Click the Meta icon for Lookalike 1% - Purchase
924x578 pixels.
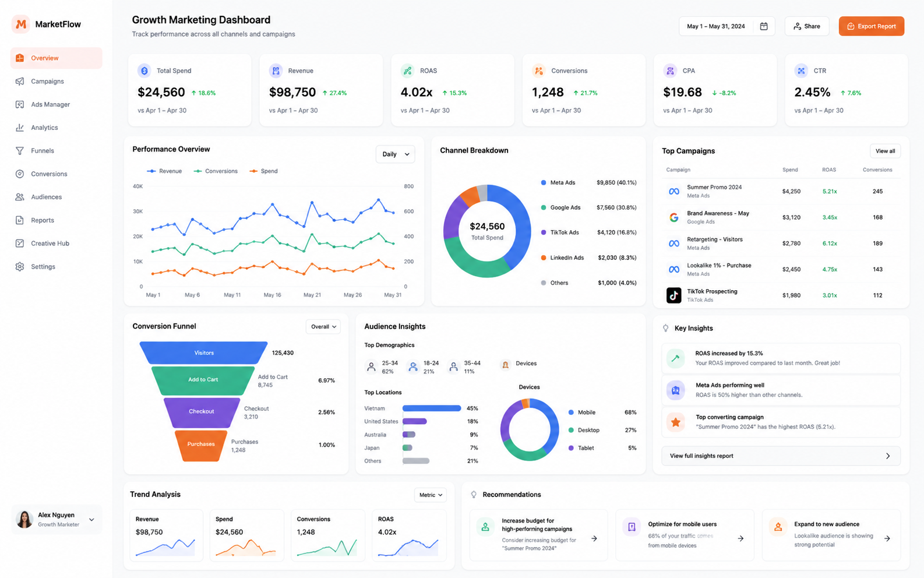tap(674, 269)
